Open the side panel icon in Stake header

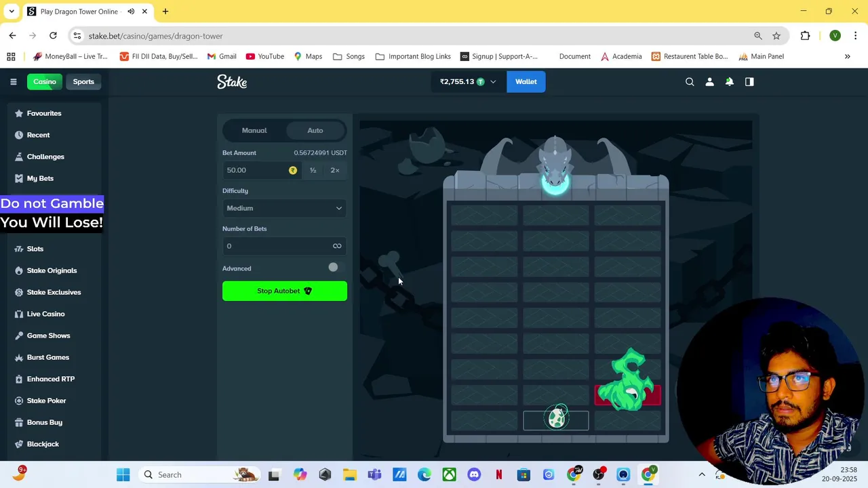[749, 82]
